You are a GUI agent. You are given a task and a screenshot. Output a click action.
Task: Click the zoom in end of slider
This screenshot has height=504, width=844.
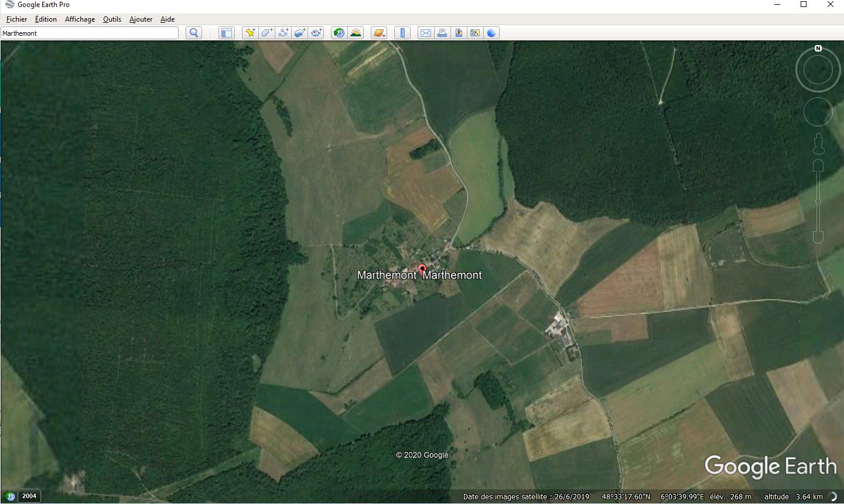pyautogui.click(x=818, y=165)
